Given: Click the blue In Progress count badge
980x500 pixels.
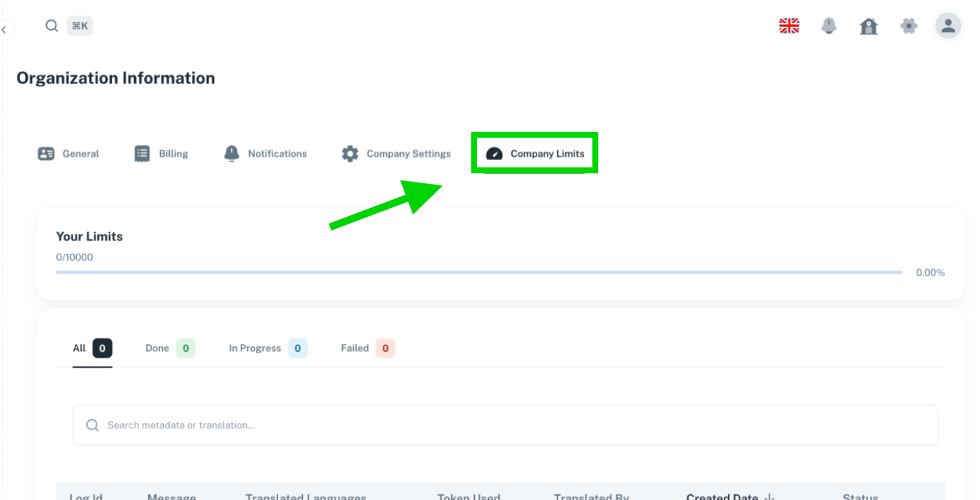Looking at the screenshot, I should pyautogui.click(x=298, y=348).
